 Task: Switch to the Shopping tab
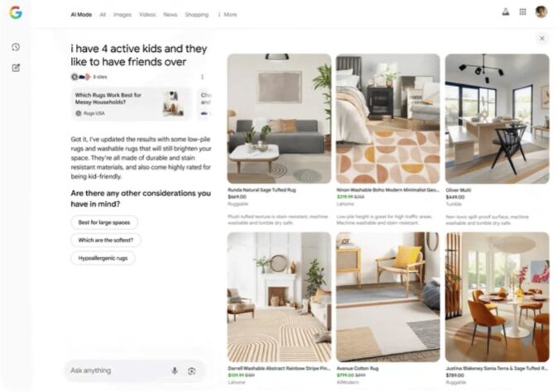coord(196,15)
